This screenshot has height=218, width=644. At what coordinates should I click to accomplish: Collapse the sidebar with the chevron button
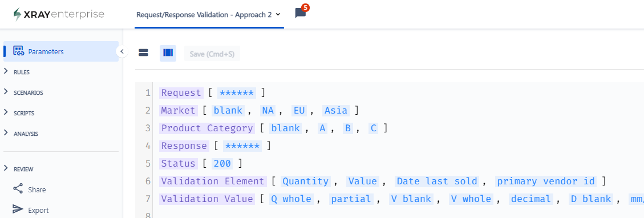pos(122,52)
